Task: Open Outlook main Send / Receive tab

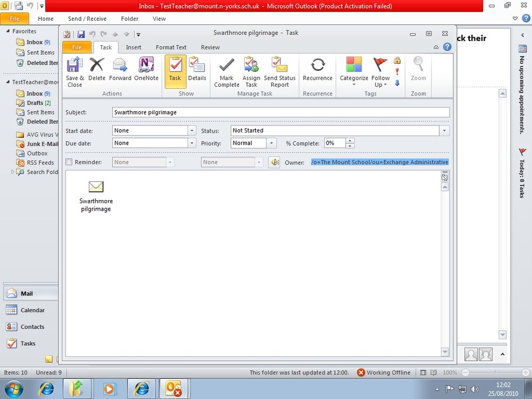Action: click(87, 19)
